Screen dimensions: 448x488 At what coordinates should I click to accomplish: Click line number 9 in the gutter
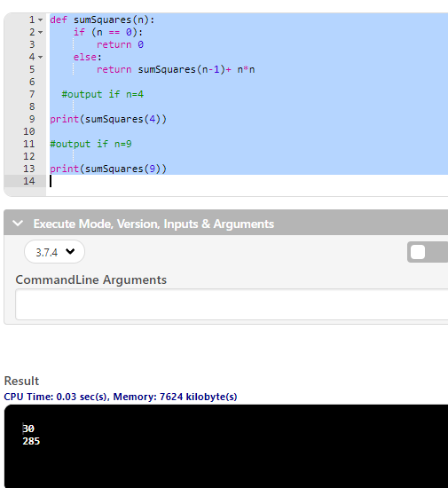[32, 119]
